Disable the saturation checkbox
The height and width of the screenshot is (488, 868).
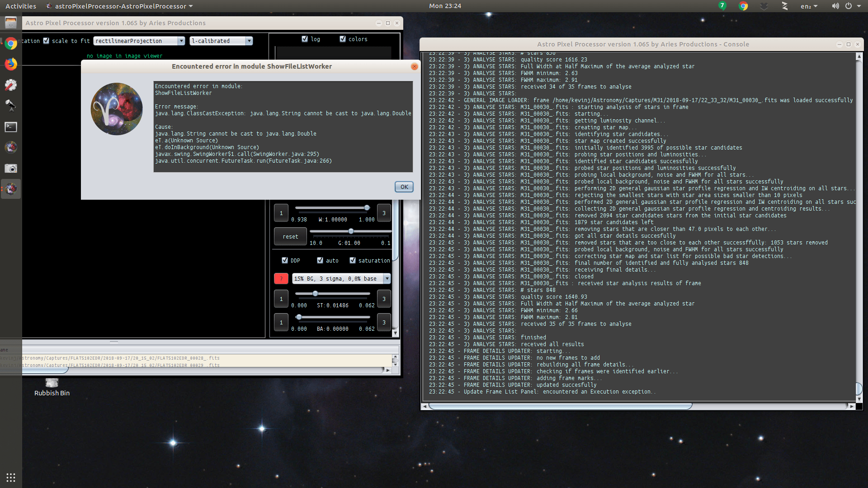[353, 260]
